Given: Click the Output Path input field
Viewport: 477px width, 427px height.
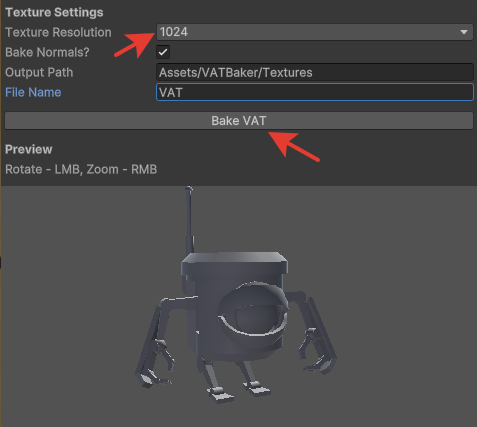Looking at the screenshot, I should (315, 72).
